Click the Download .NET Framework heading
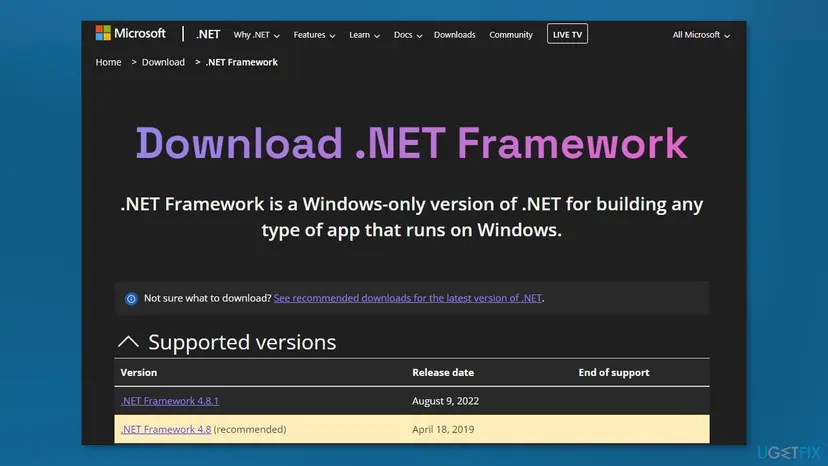This screenshot has width=828, height=466. pyautogui.click(x=412, y=143)
